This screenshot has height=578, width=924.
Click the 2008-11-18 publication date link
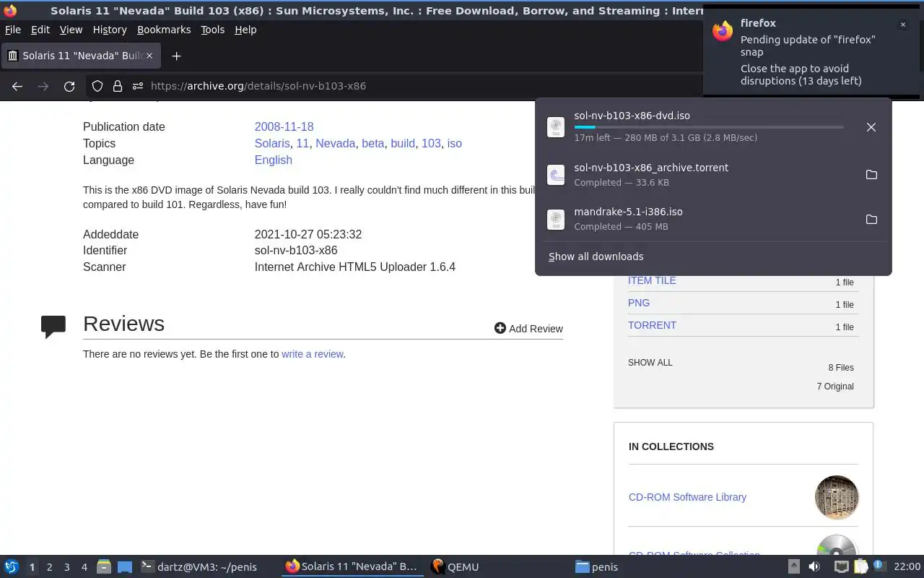[x=284, y=126]
